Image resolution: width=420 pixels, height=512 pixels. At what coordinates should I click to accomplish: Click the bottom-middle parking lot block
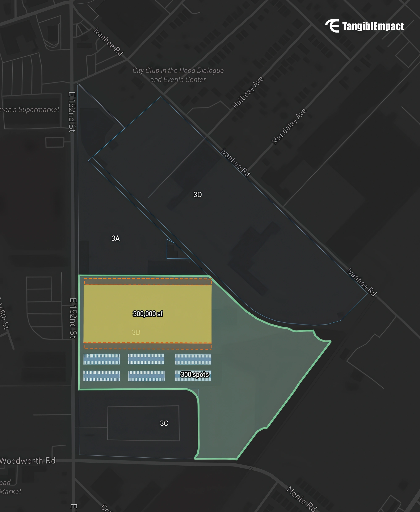coord(146,376)
